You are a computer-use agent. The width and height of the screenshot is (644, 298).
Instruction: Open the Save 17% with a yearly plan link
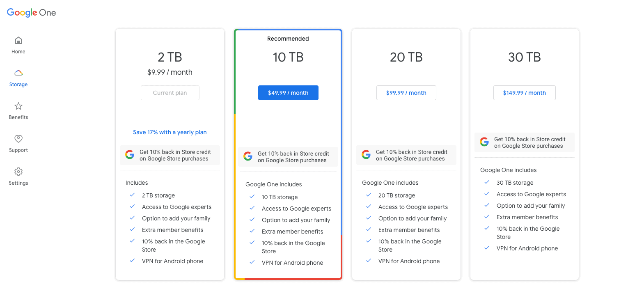(x=170, y=132)
